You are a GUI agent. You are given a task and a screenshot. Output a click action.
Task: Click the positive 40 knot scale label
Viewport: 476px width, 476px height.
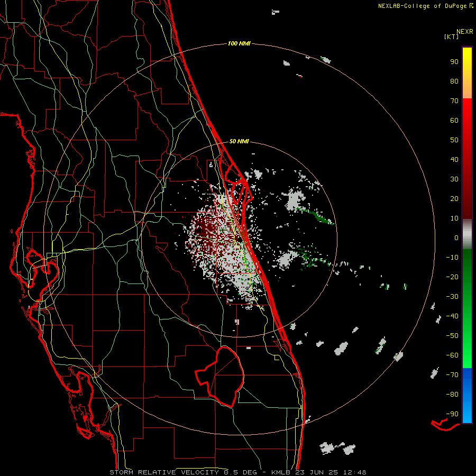click(454, 159)
